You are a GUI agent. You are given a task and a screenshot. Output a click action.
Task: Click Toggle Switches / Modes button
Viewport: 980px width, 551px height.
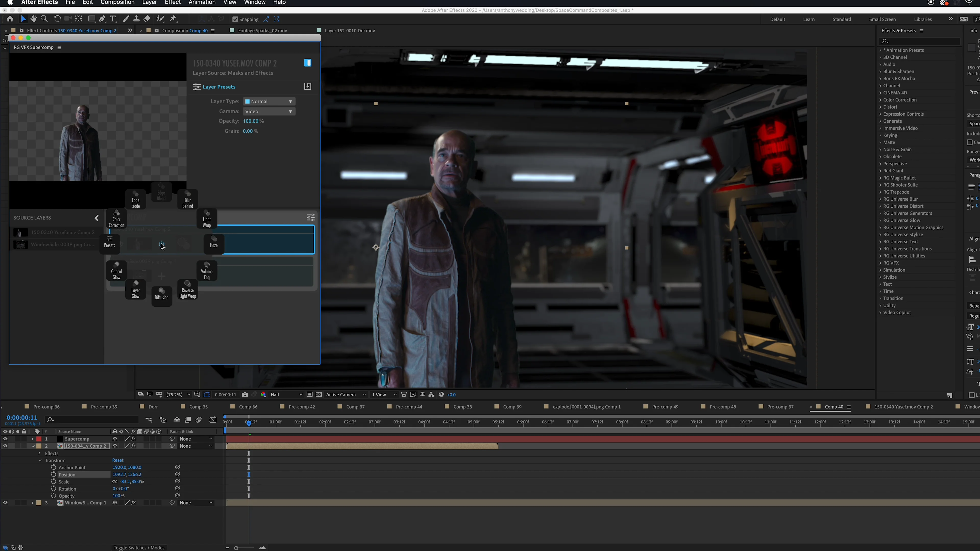(x=139, y=548)
